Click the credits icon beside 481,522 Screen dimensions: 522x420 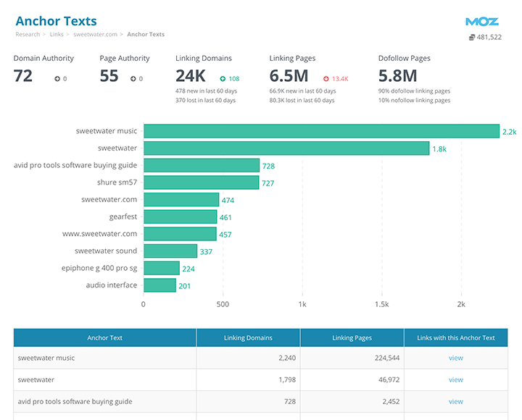[472, 38]
